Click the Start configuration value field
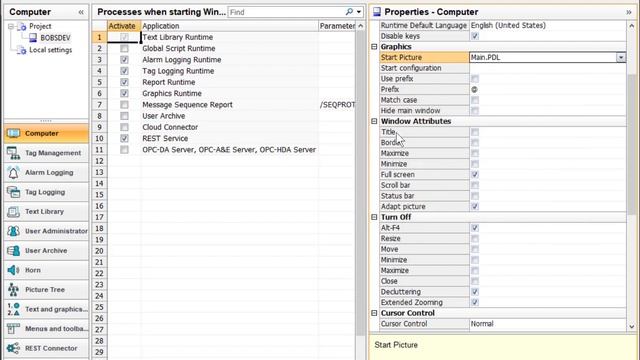 pos(547,68)
